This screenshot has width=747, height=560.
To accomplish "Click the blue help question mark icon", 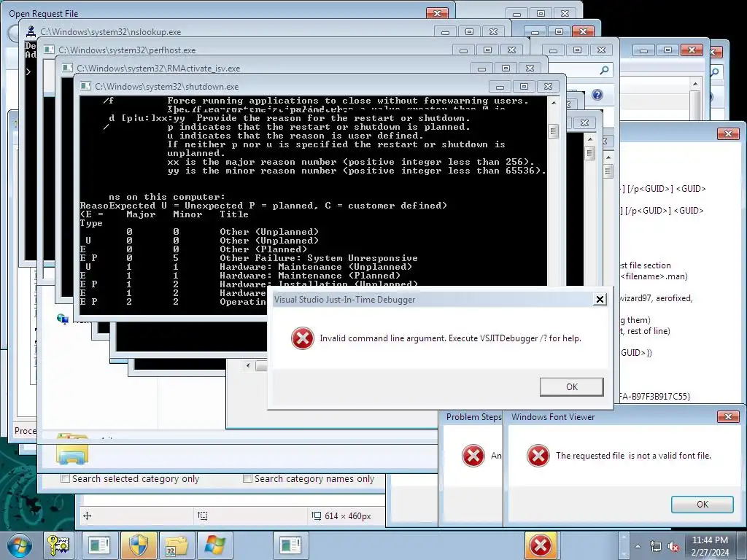I will tap(597, 95).
